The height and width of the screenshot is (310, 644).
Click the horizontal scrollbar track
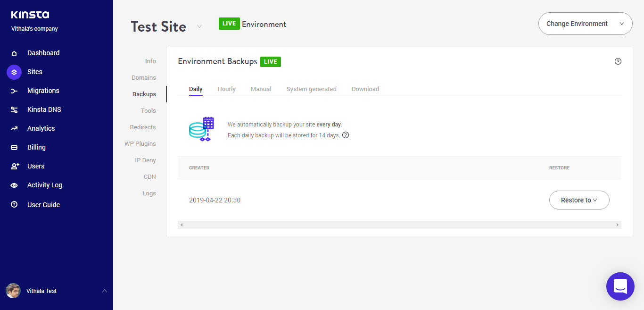[x=399, y=225]
